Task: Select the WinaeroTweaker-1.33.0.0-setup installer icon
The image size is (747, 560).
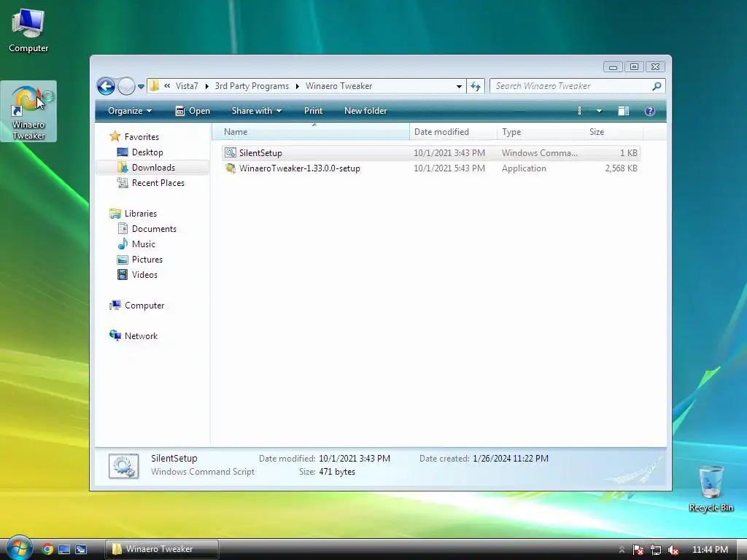Action: (x=230, y=168)
